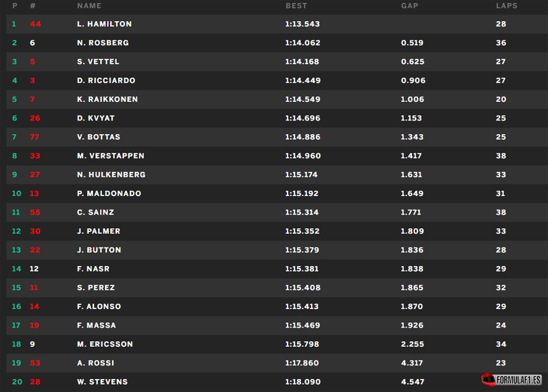Click the FormulaF1.es helmet logo icon
The height and width of the screenshot is (392, 548).
(488, 380)
